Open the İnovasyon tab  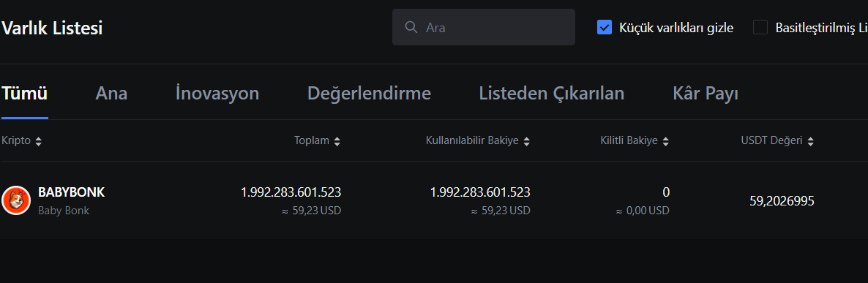pos(217,94)
